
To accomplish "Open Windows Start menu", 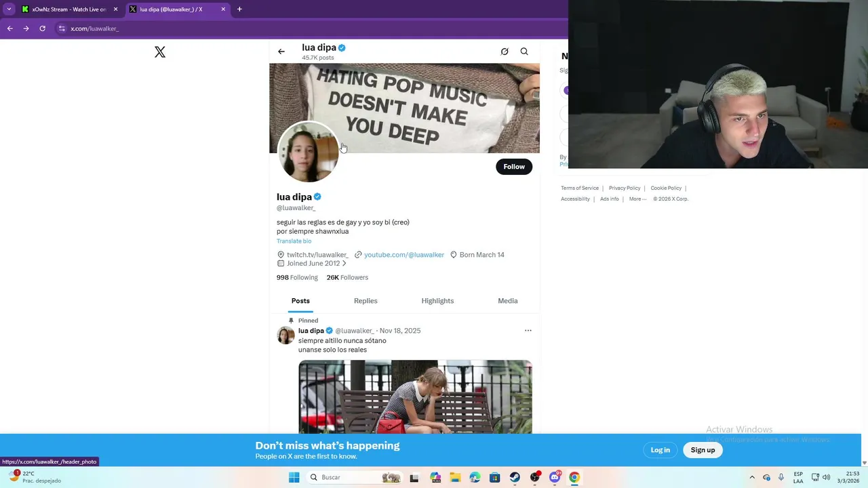I will pyautogui.click(x=294, y=477).
